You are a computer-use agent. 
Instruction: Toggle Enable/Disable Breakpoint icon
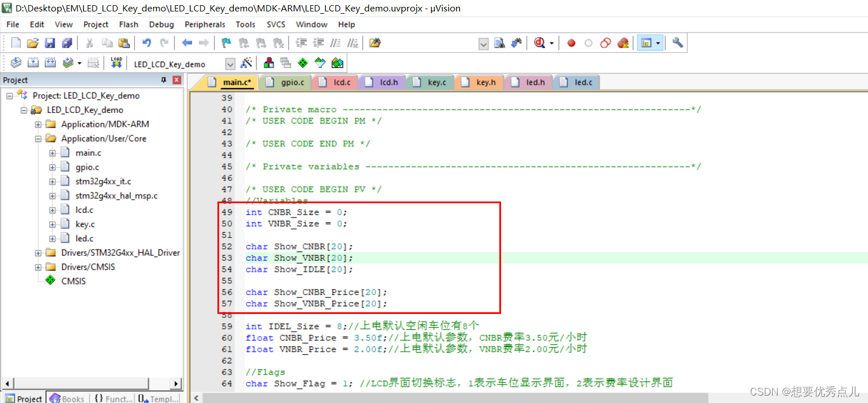pos(589,43)
